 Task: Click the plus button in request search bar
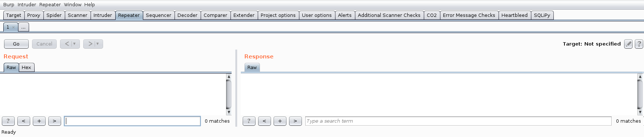tap(39, 121)
